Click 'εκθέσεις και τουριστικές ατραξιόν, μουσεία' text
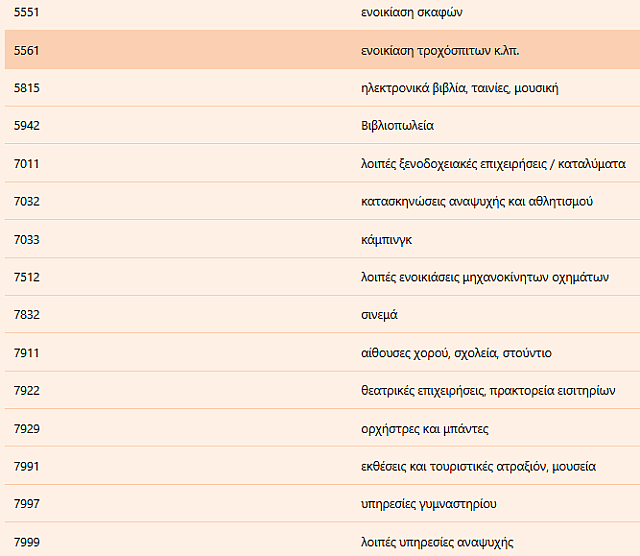Image resolution: width=640 pixels, height=556 pixels. click(x=478, y=466)
